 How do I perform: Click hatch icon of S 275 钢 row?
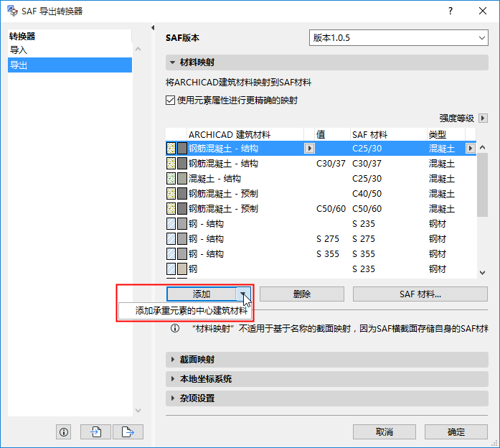pyautogui.click(x=171, y=238)
